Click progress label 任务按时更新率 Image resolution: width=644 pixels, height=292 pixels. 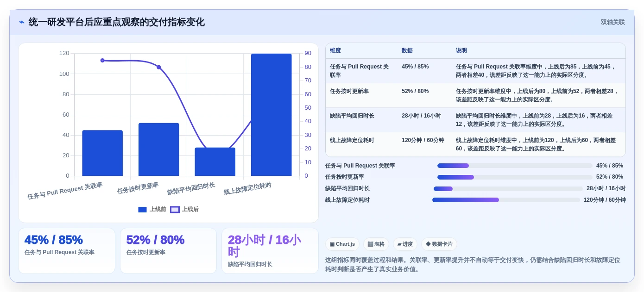coord(345,177)
